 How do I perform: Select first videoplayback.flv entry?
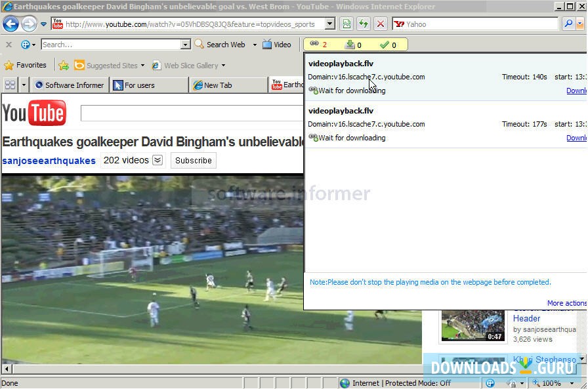tap(446, 77)
